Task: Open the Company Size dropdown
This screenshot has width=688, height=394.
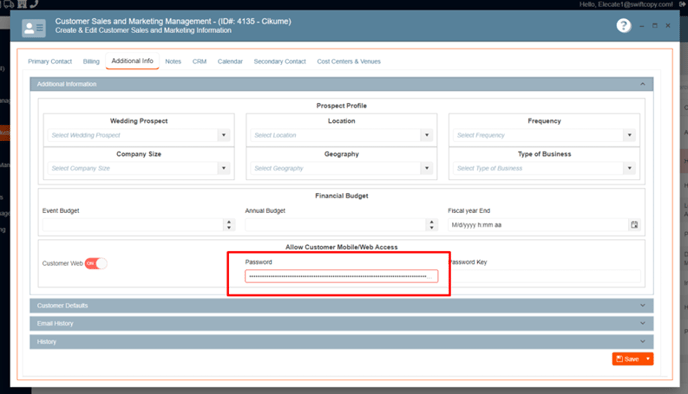Action: pyautogui.click(x=224, y=168)
